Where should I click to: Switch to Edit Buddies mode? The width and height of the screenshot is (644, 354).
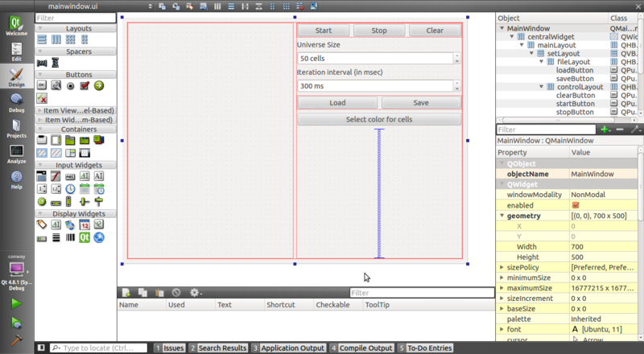(x=190, y=6)
